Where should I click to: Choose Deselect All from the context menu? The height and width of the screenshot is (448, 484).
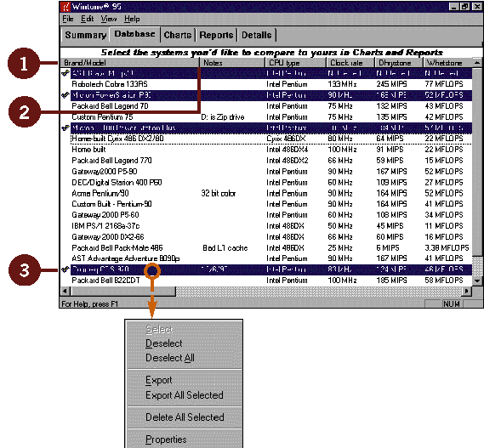tap(170, 358)
